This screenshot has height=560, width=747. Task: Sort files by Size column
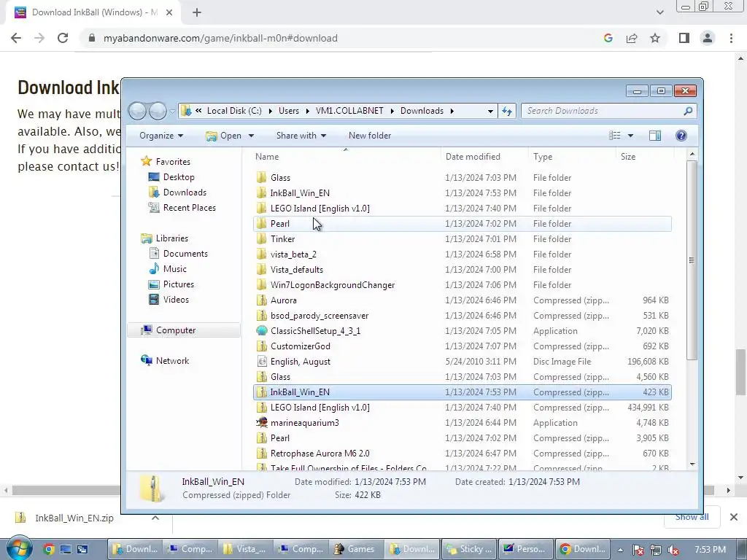coord(645,157)
